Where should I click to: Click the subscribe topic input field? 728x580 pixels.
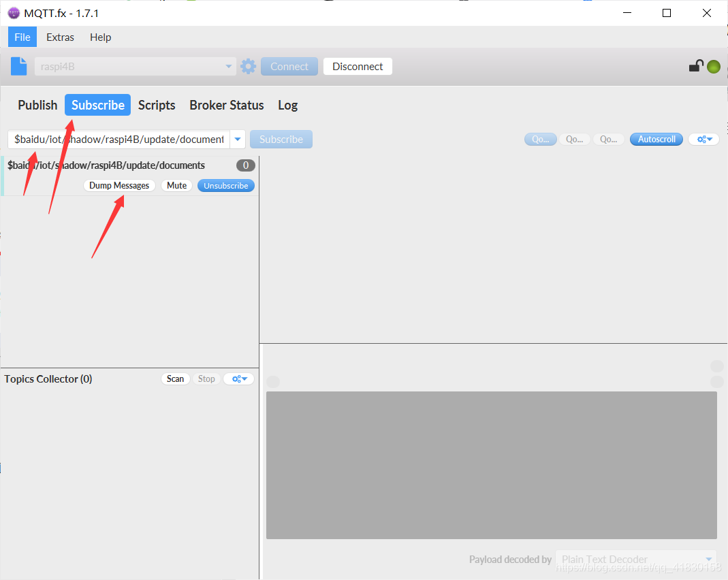(x=119, y=139)
